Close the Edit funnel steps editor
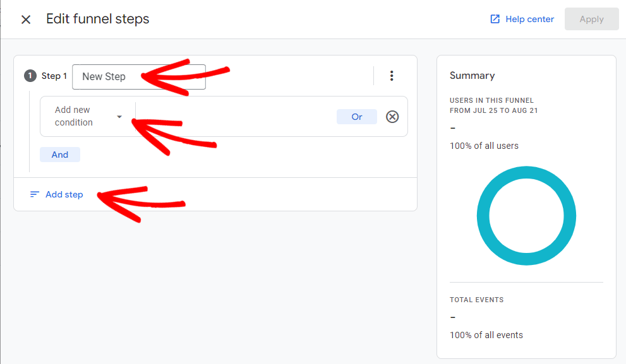This screenshot has width=626, height=364. point(25,19)
